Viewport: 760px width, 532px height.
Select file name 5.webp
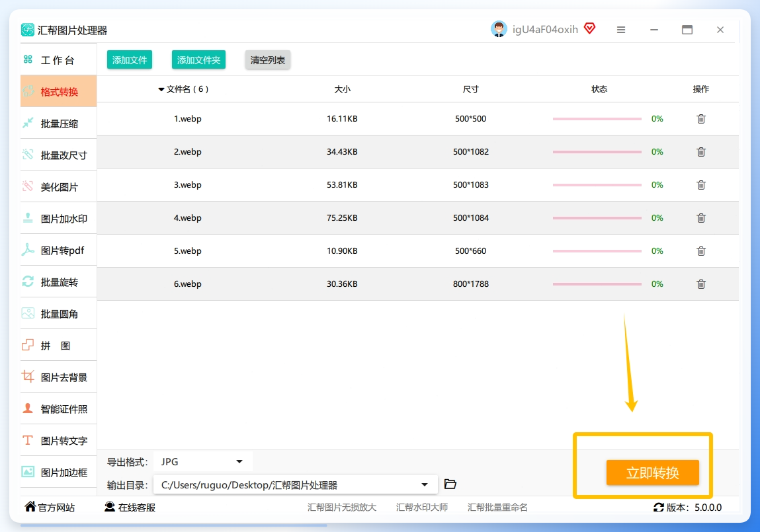[x=188, y=250]
